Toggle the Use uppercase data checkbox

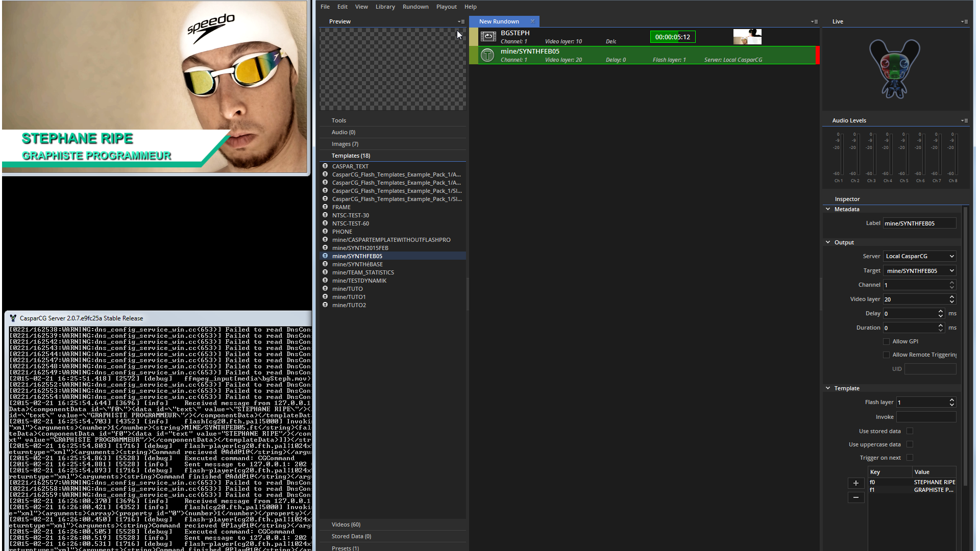[910, 444]
